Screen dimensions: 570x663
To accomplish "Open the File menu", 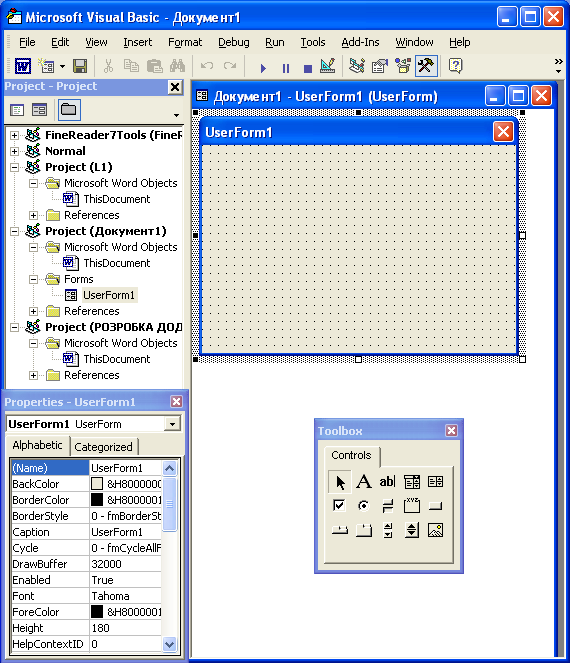I will pos(27,42).
